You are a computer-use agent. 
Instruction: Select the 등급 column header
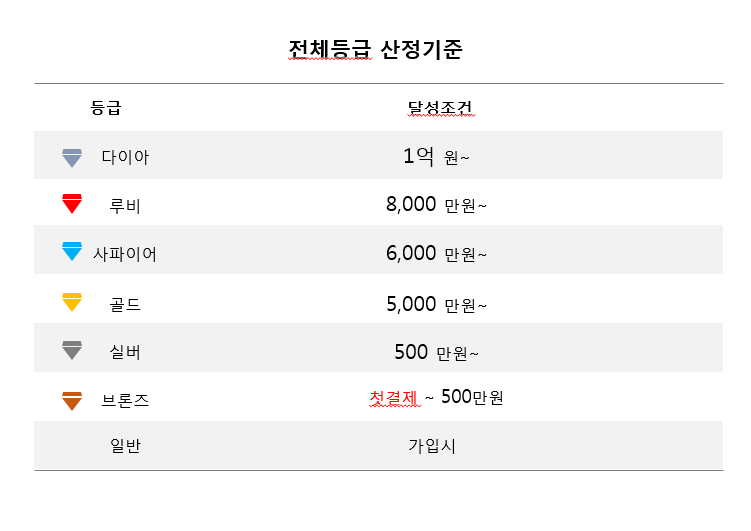point(106,107)
